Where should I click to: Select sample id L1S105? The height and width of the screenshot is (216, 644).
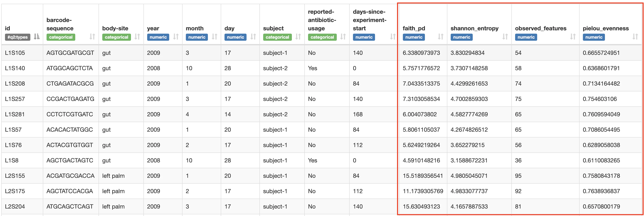tap(15, 53)
